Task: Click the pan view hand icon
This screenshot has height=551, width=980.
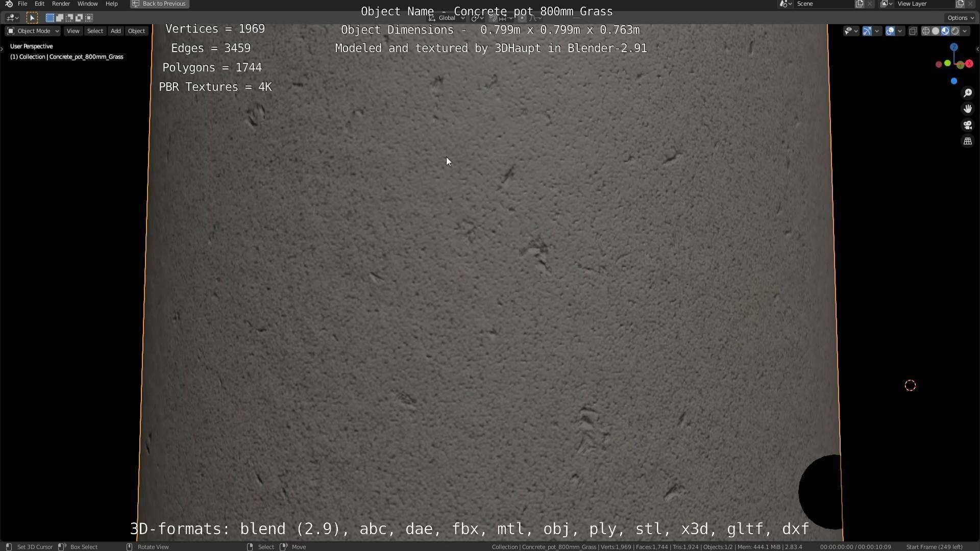Action: coord(968,109)
